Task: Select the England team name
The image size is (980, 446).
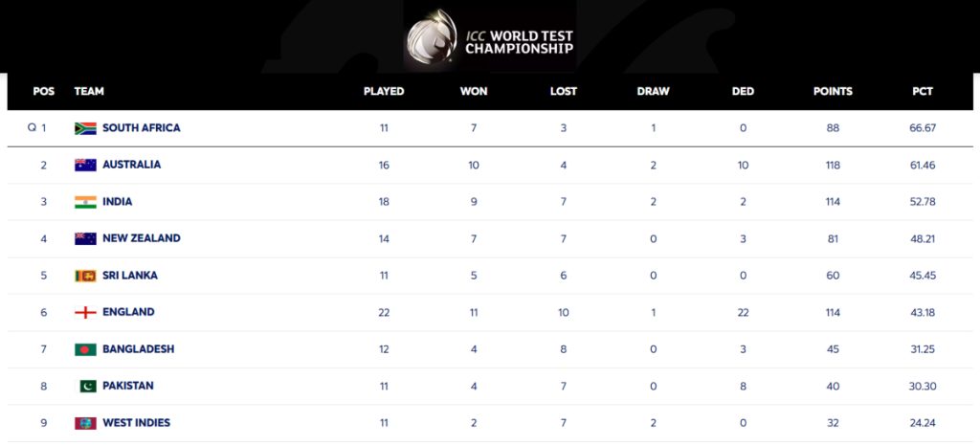Action: coord(128,312)
